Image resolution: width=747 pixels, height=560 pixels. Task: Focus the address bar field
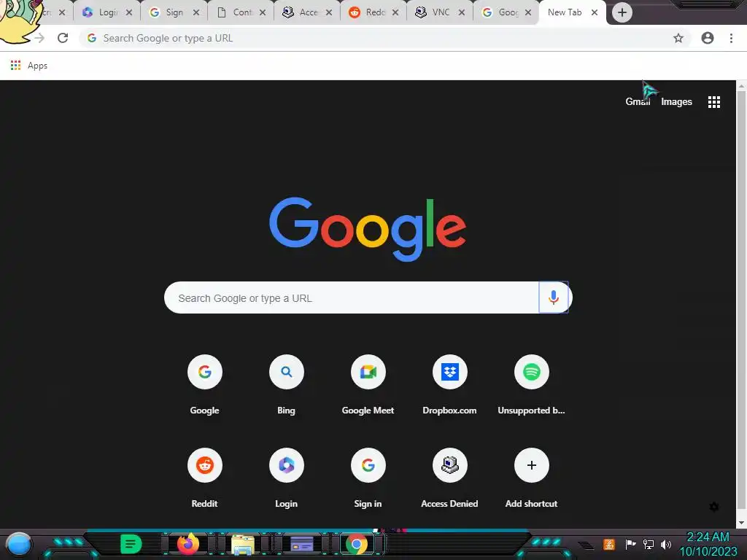384,38
